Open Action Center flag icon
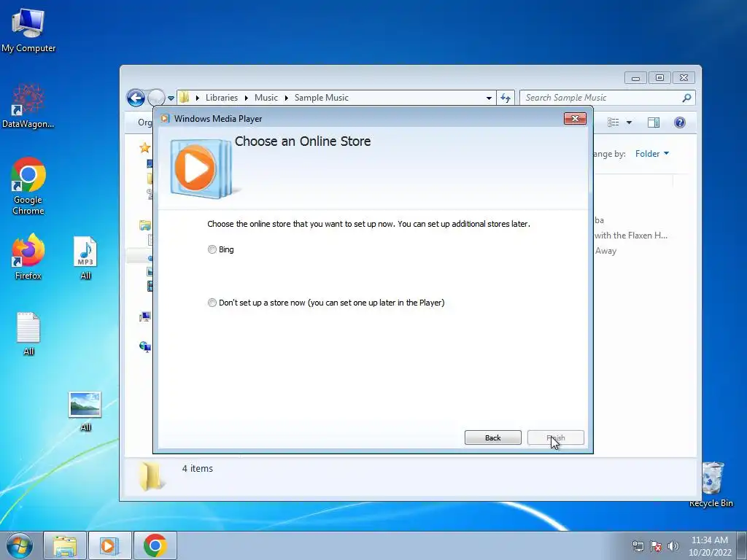 (656, 546)
